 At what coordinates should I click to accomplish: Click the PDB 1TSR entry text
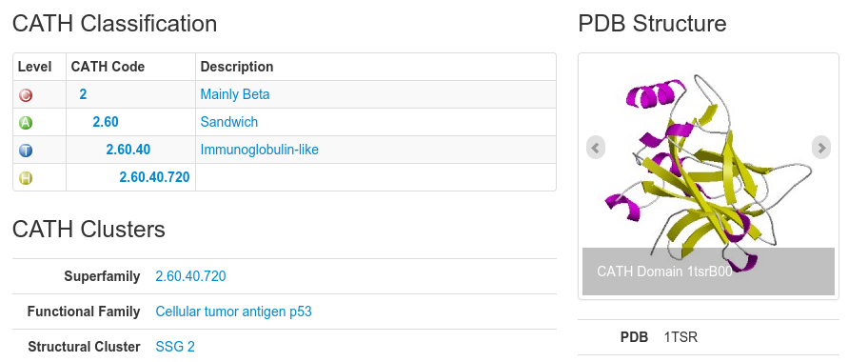pyautogui.click(x=681, y=337)
